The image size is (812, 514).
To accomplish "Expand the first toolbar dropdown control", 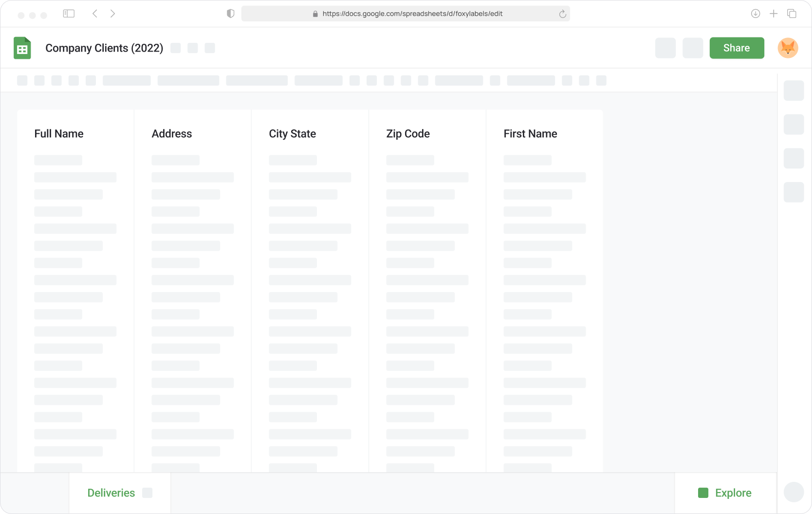I will 127,80.
